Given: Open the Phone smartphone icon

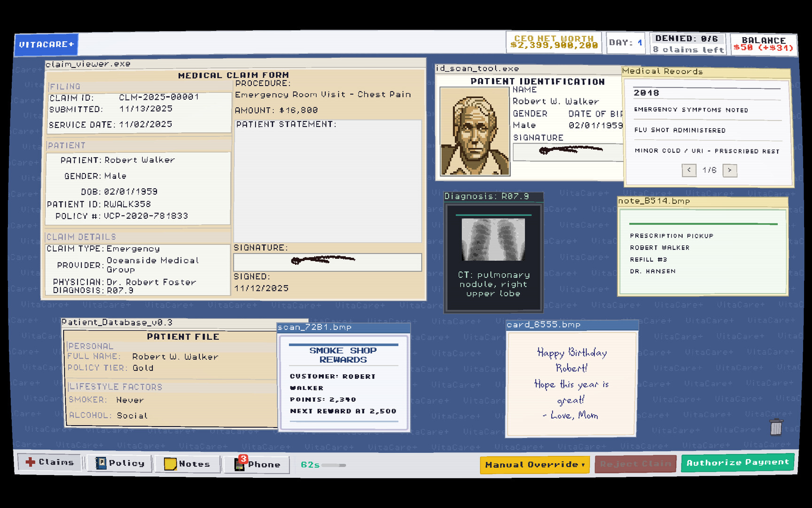Looking at the screenshot, I should pos(239,464).
